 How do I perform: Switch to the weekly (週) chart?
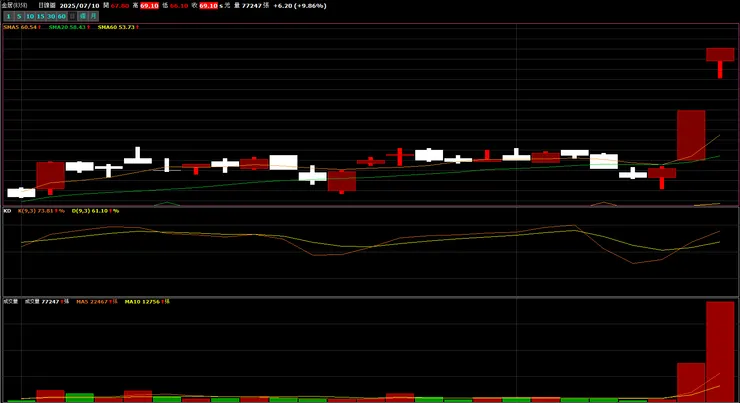(x=83, y=17)
